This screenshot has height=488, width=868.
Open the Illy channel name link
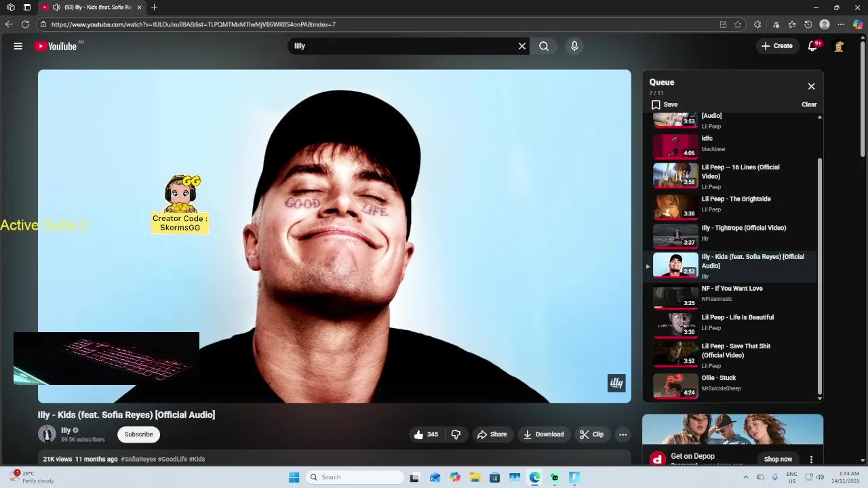pyautogui.click(x=66, y=430)
